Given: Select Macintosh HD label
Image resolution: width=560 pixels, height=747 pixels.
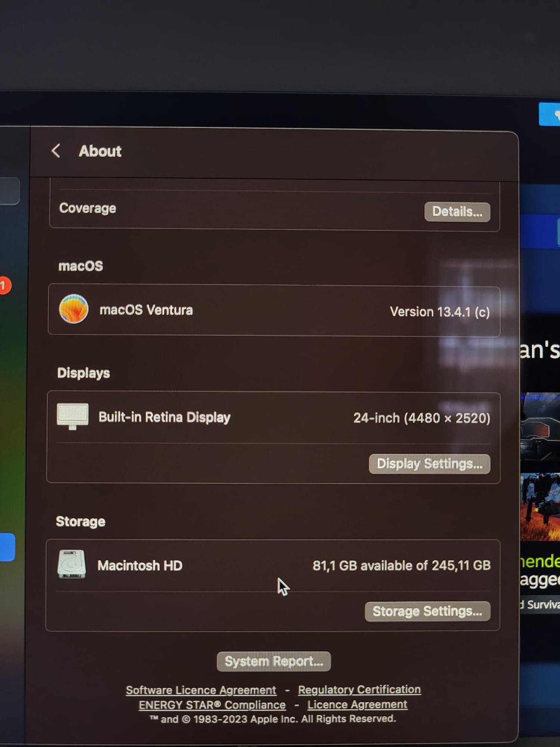Looking at the screenshot, I should point(140,565).
